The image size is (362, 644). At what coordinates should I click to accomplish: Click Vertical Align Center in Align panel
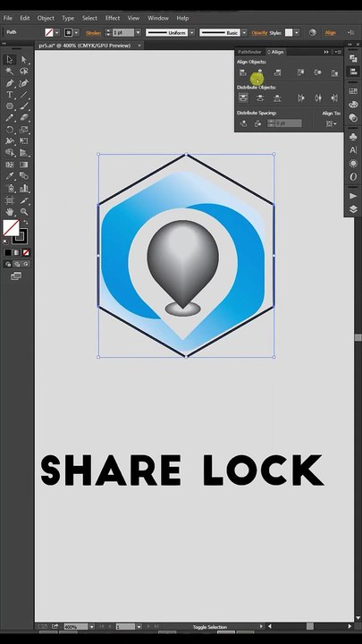[317, 72]
